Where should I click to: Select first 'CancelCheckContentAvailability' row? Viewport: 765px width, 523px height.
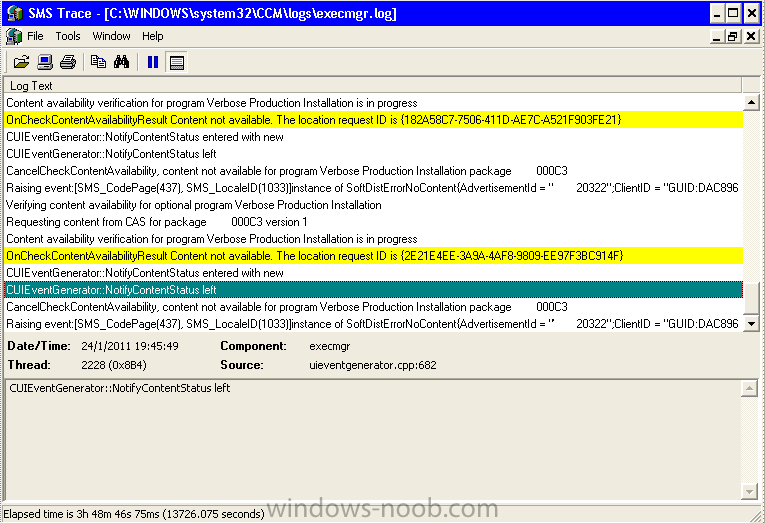[x=373, y=171]
